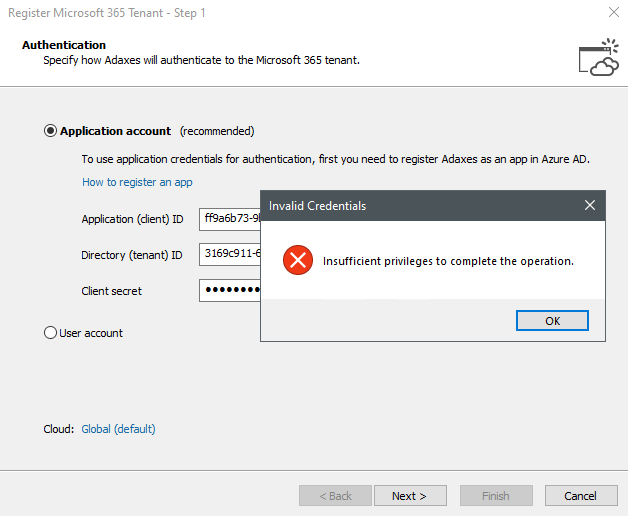Viewport: 628px width, 516px height.
Task: Click the Directory (tenant) ID field
Action: (230, 254)
